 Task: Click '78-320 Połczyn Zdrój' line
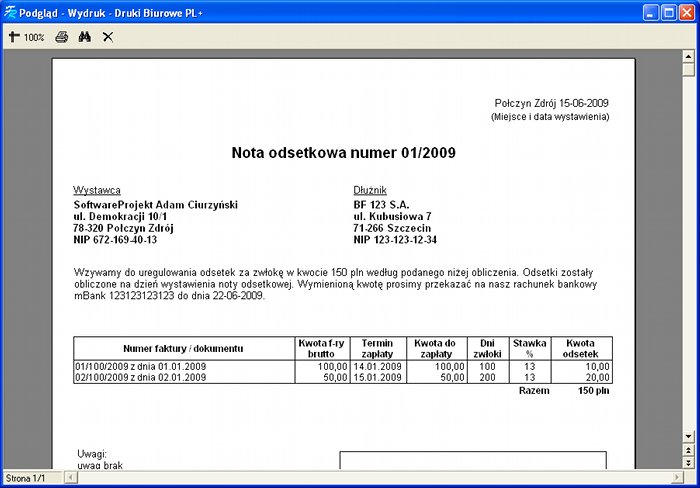point(123,228)
